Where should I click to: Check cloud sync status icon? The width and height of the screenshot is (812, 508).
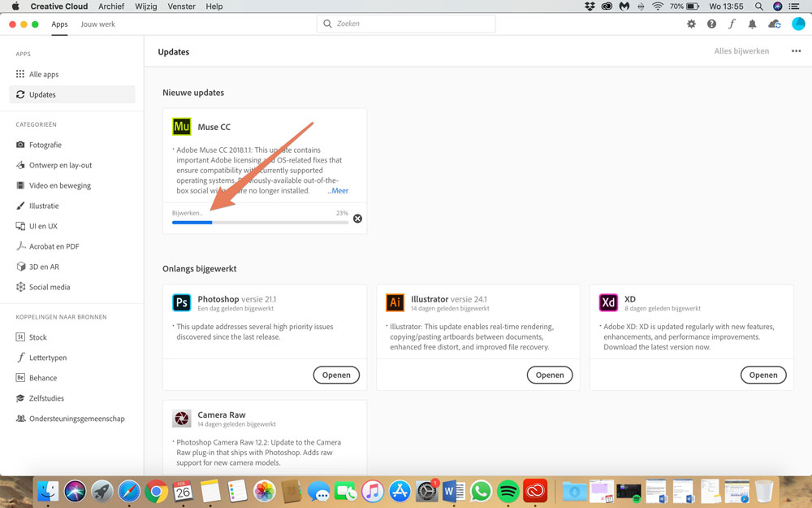click(x=774, y=24)
